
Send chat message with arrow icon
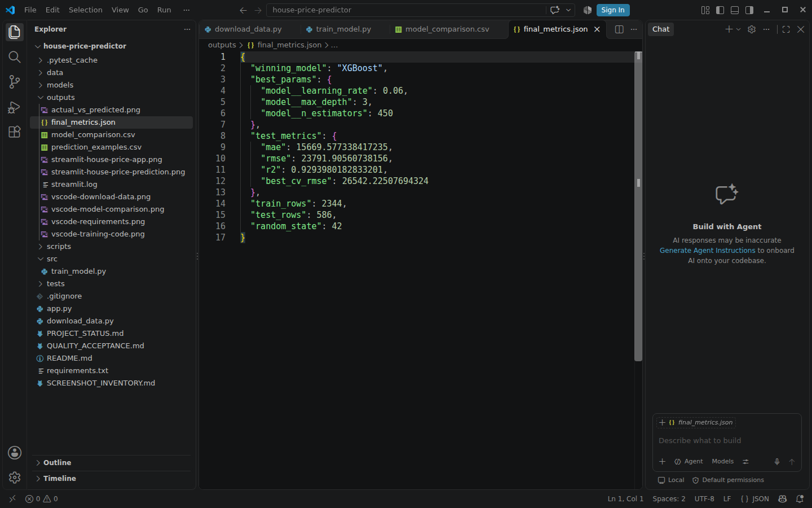[792, 462]
